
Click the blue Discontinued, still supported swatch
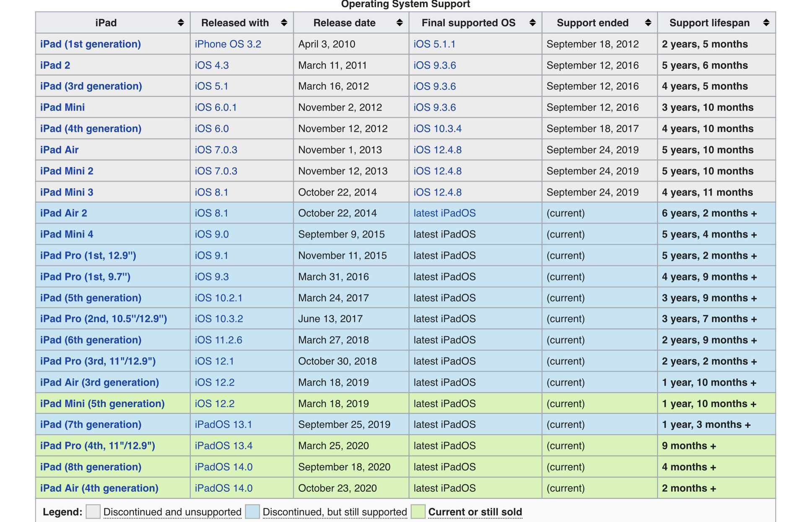pyautogui.click(x=252, y=512)
